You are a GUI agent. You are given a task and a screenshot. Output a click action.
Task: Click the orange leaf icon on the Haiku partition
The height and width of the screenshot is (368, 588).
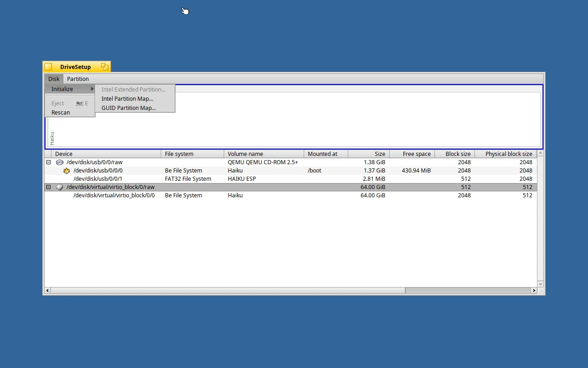[x=67, y=170]
